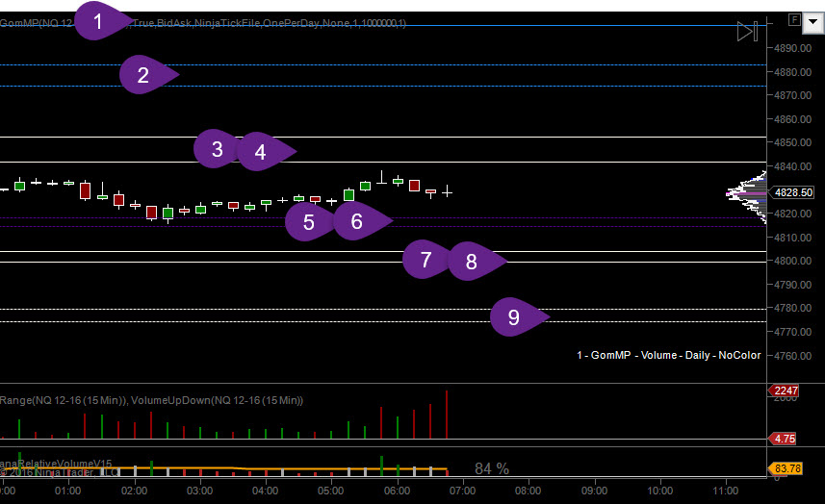Viewport: 825px width, 504px height.
Task: Select the white horizontal line near 4842
Action: coord(383,162)
